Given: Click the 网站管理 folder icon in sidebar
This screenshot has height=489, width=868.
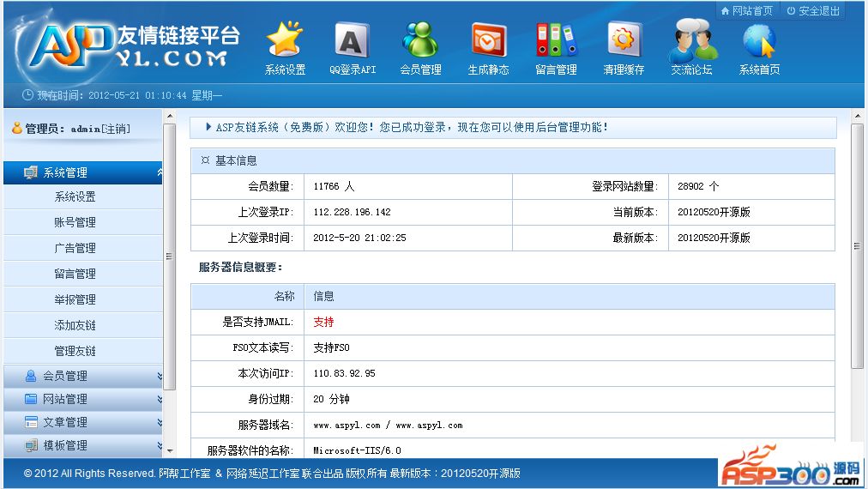Looking at the screenshot, I should 31,399.
